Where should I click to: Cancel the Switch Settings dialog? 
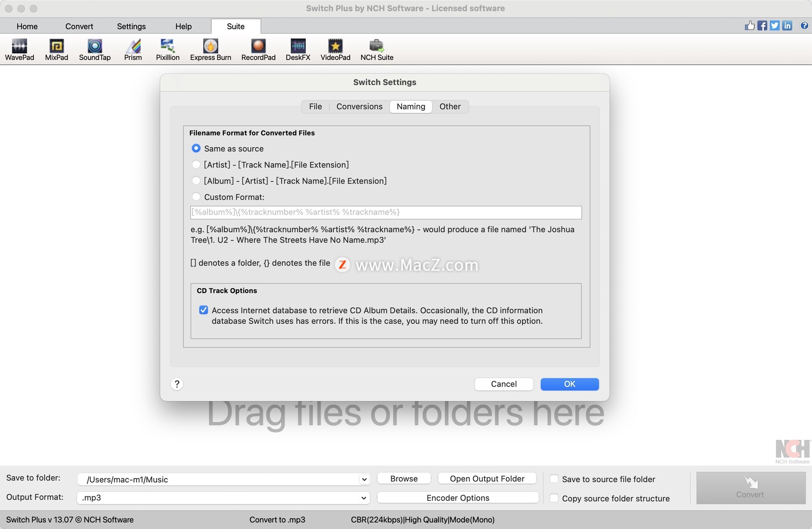(x=504, y=384)
